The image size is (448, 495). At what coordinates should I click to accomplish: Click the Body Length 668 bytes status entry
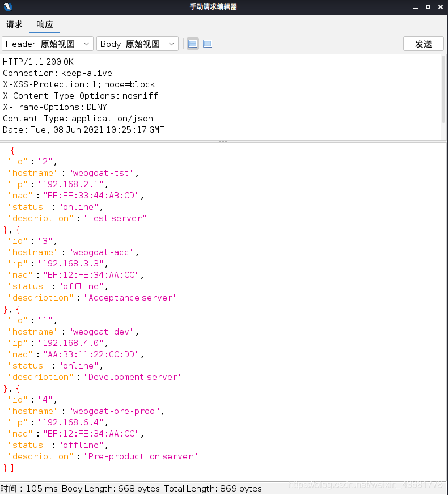pyautogui.click(x=111, y=489)
